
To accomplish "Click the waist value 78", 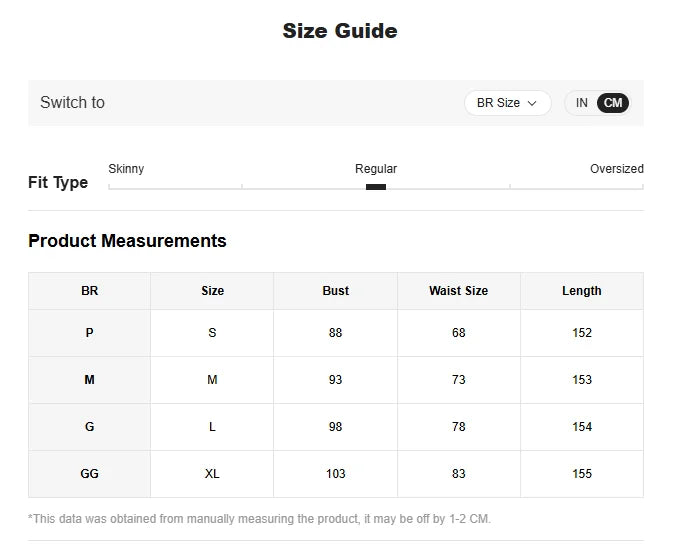I will coord(459,427).
